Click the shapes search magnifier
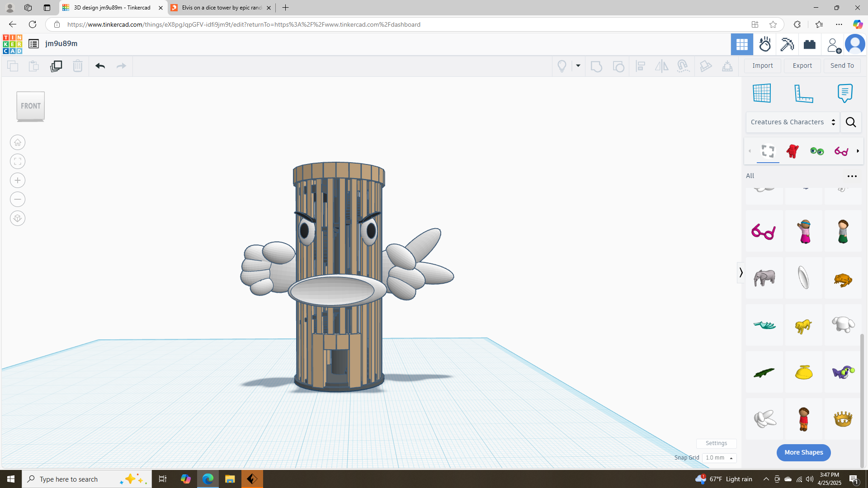 [x=851, y=122]
